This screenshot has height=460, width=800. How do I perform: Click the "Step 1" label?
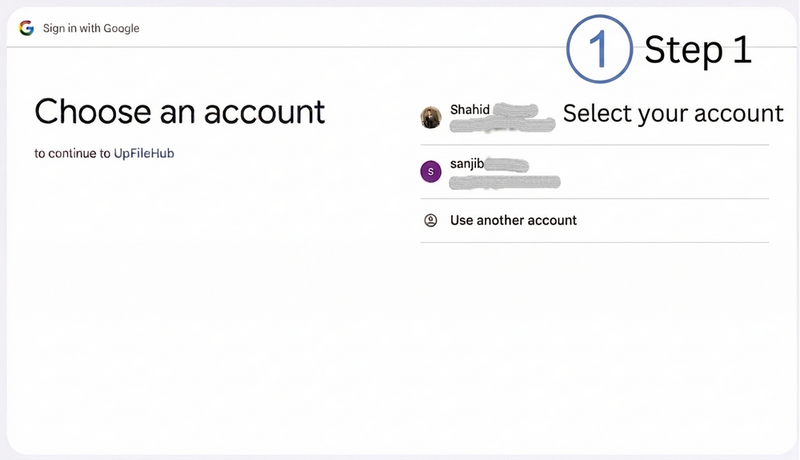point(697,49)
